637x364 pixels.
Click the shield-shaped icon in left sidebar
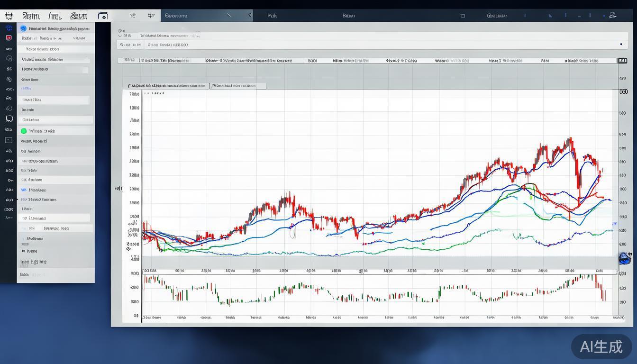click(x=9, y=119)
